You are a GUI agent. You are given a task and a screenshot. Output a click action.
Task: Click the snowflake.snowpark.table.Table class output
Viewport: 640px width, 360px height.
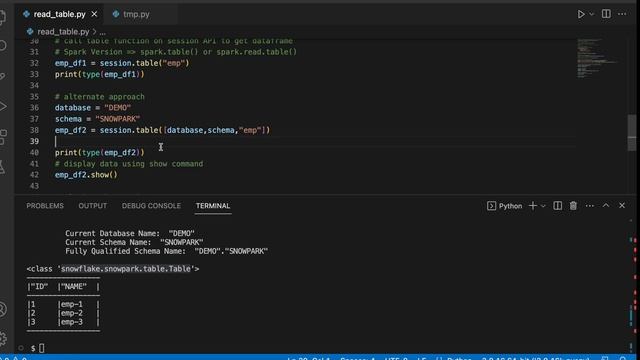coord(126,269)
